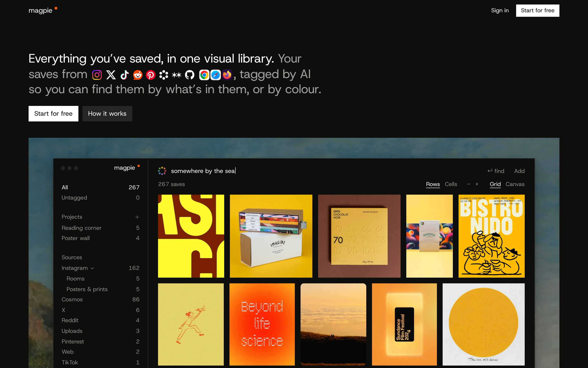Click the Firefox browser icon

click(227, 75)
